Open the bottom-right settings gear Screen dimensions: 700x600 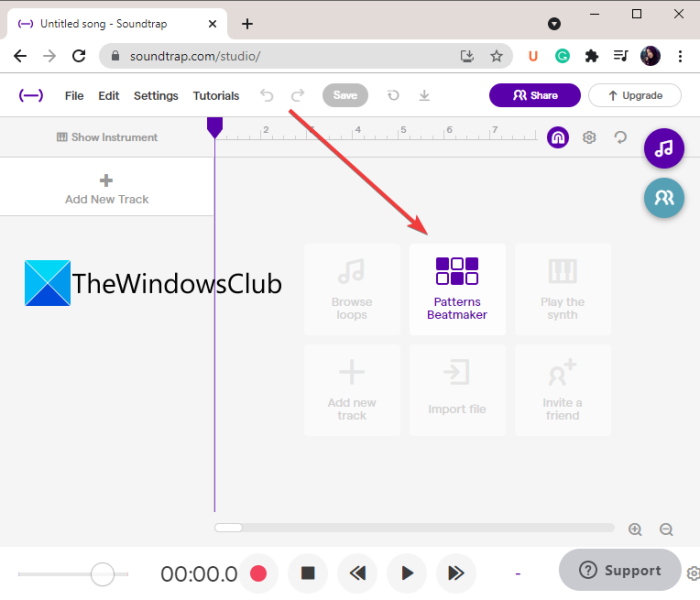[693, 573]
